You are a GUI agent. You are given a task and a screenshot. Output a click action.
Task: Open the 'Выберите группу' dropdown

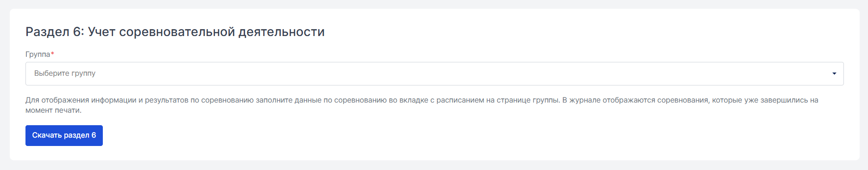tap(434, 73)
